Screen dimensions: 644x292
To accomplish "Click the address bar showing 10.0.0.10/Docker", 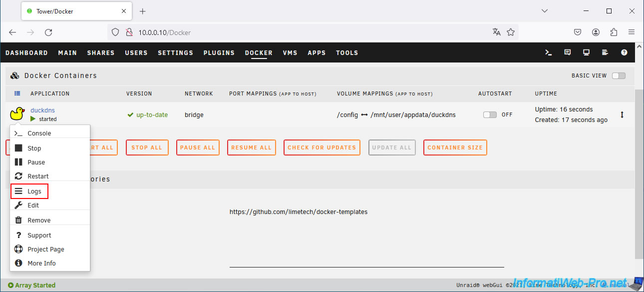I will coord(300,32).
